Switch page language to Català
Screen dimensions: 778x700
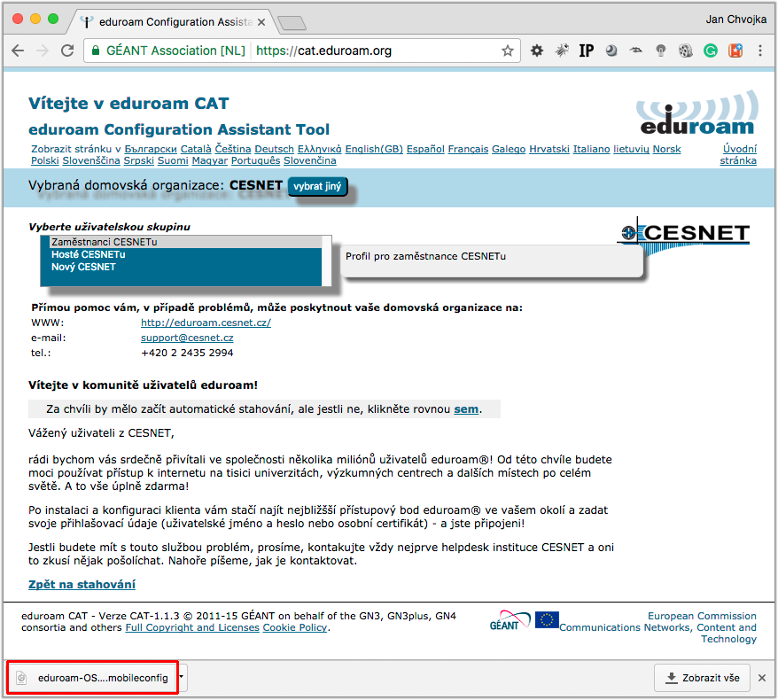coord(196,150)
